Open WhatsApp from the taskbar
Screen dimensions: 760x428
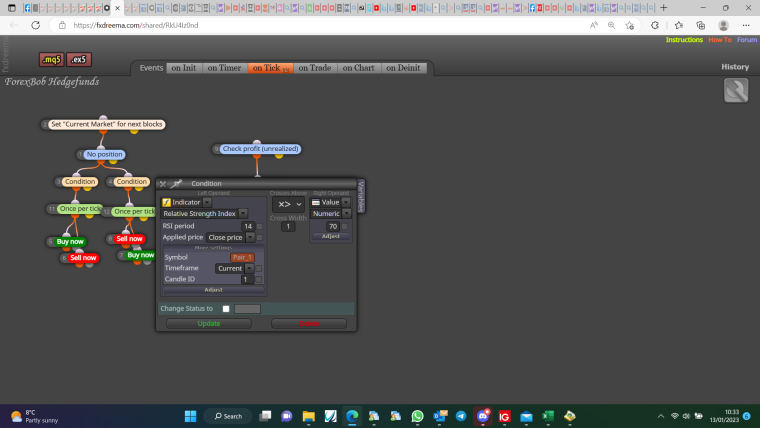(x=417, y=416)
